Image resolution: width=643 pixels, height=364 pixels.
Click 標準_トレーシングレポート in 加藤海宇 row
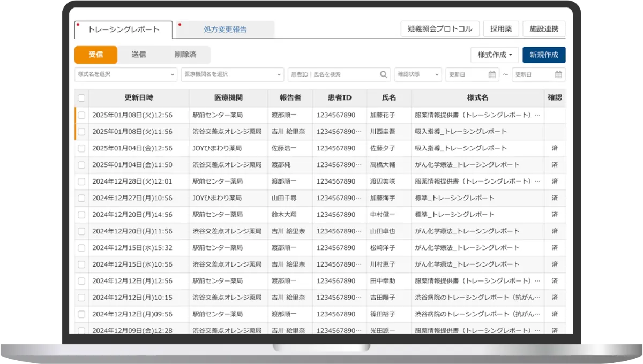pyautogui.click(x=454, y=198)
